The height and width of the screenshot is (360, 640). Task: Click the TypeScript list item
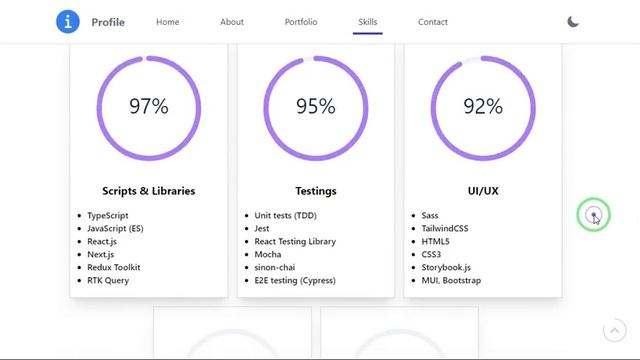(x=108, y=216)
